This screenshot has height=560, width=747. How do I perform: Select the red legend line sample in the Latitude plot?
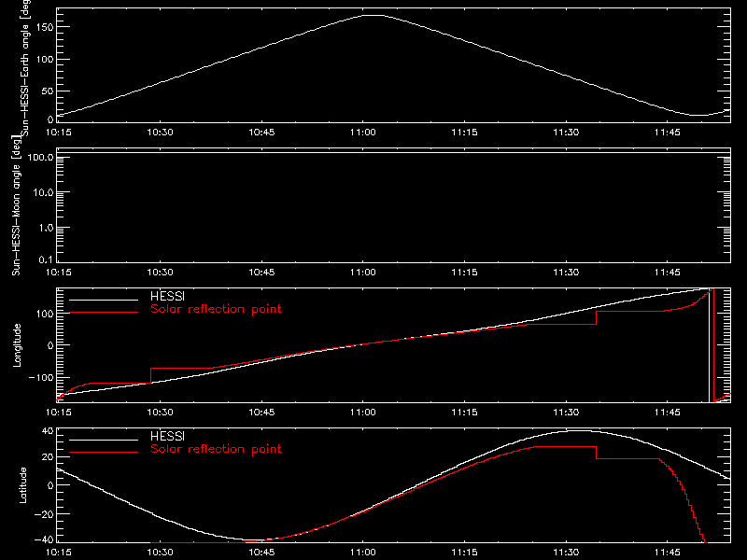tap(104, 453)
